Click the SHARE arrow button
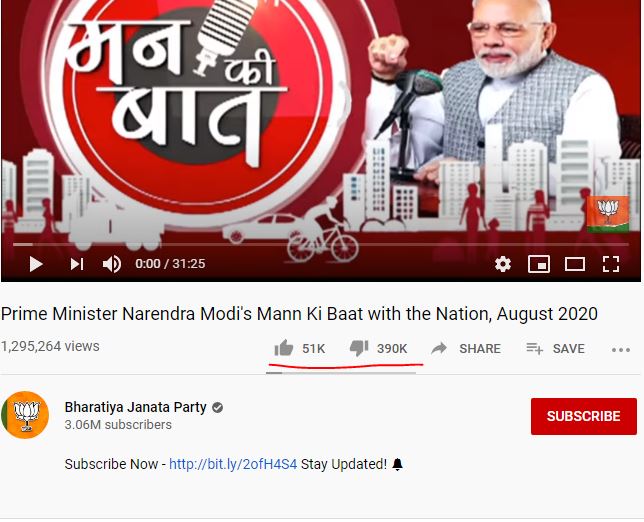Image resolution: width=644 pixels, height=522 pixels. 466,349
